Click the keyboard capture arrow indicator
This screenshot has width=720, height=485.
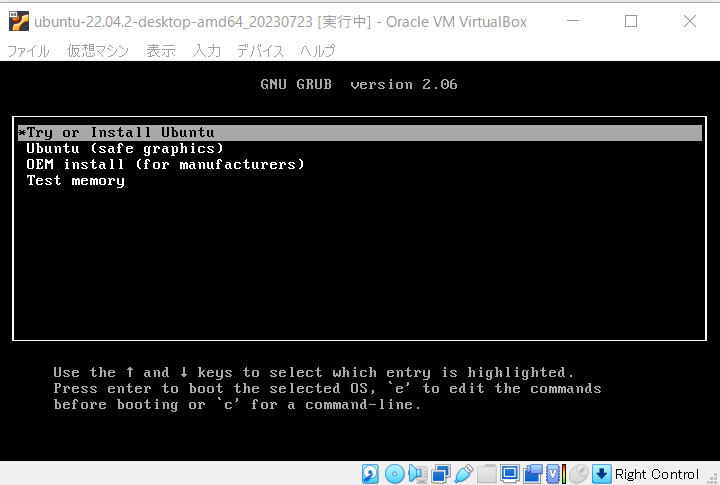tap(601, 474)
